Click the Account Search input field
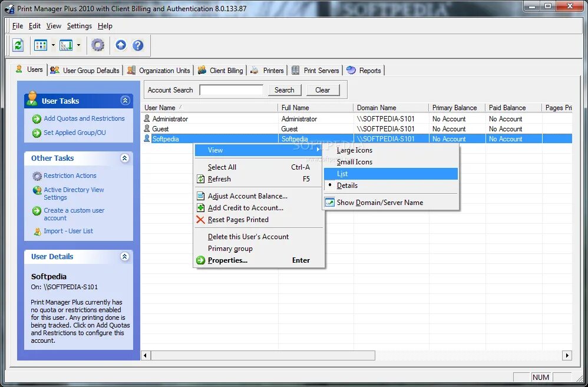The width and height of the screenshot is (588, 387). [232, 90]
